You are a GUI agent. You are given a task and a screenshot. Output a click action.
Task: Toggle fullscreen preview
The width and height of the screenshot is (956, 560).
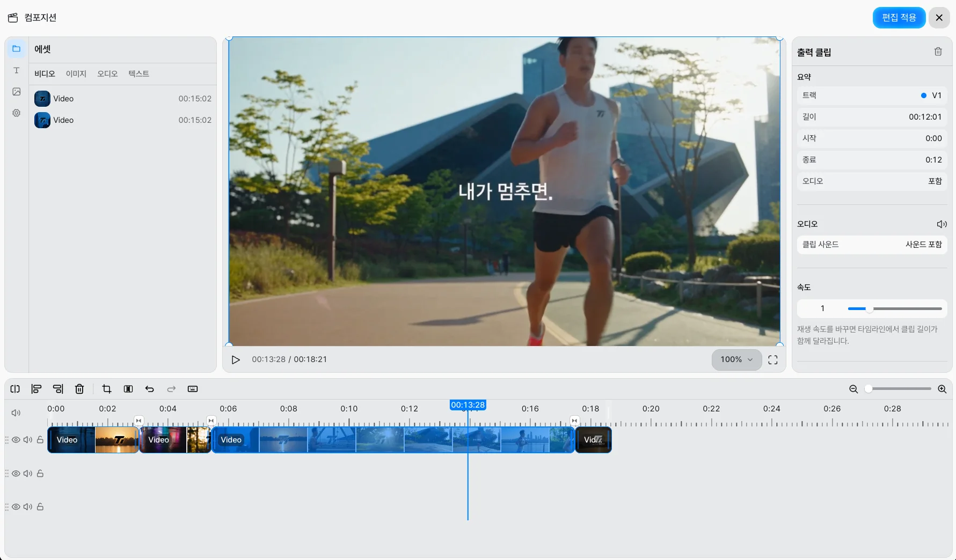(x=773, y=360)
